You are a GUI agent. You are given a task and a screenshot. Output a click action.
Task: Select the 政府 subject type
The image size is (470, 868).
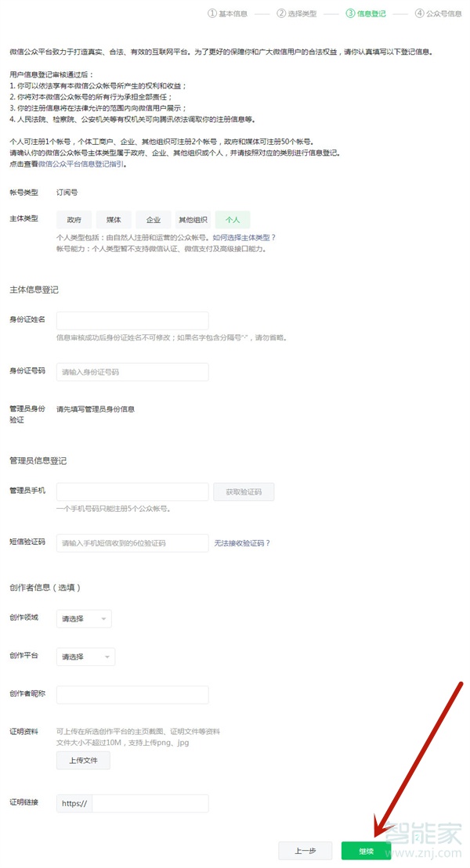[x=74, y=220]
